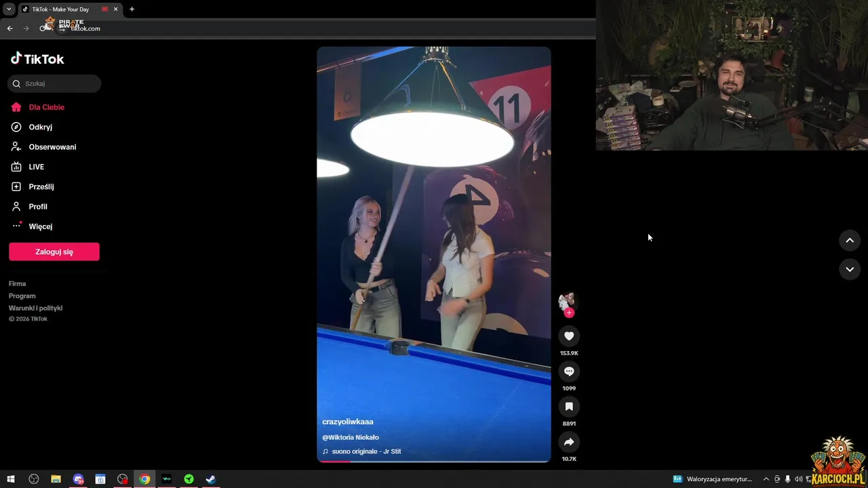This screenshot has height=488, width=868.
Task: Click the TikTok logo
Action: coord(37,59)
